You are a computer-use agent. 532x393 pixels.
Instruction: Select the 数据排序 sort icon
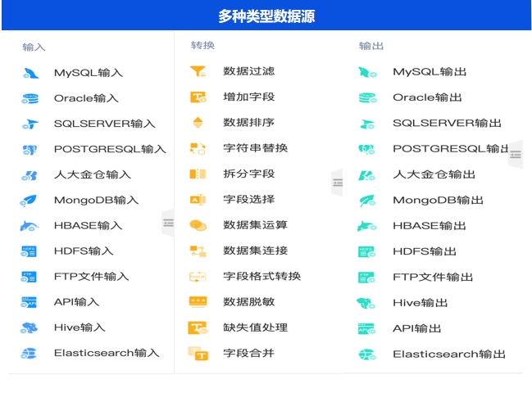198,123
